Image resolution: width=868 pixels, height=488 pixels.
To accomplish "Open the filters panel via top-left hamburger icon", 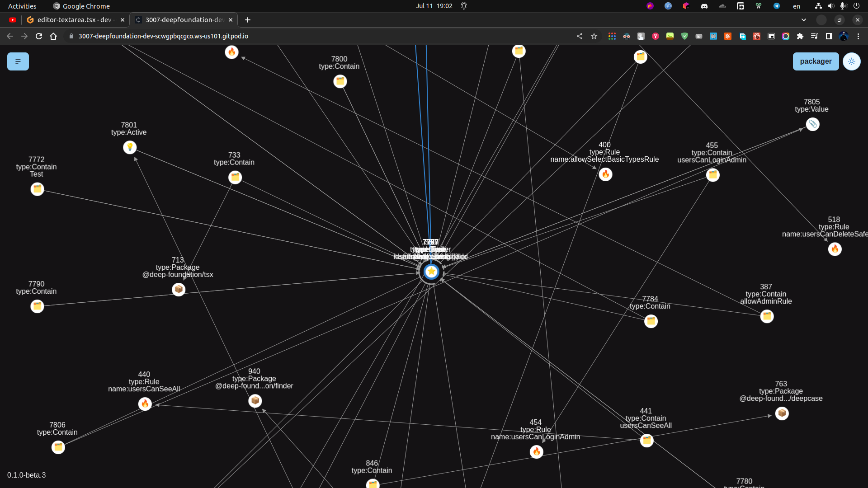I will [x=18, y=61].
